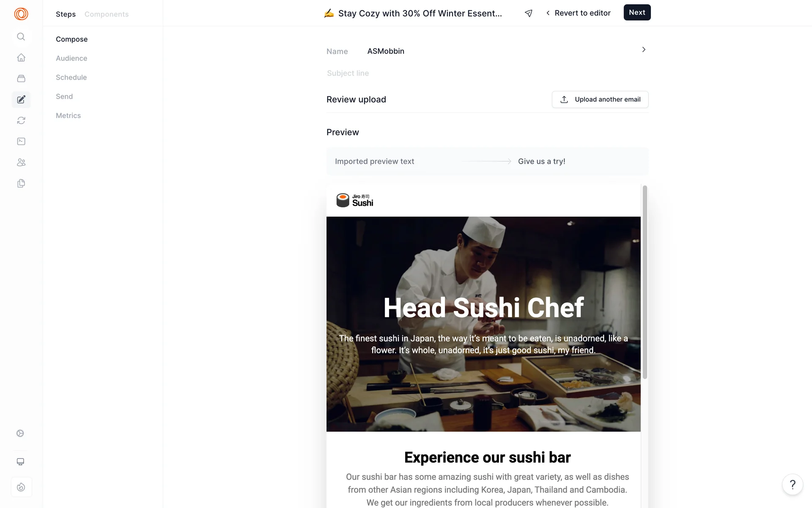The height and width of the screenshot is (508, 812).
Task: Click Upload another email button
Action: [600, 99]
